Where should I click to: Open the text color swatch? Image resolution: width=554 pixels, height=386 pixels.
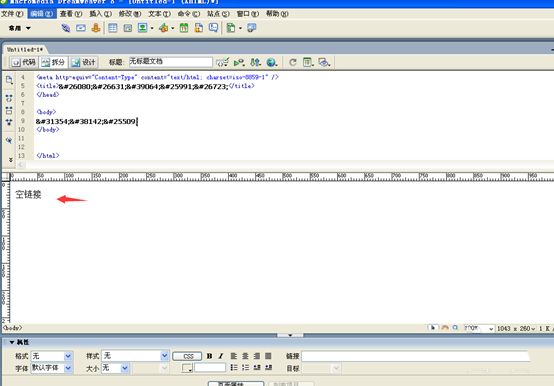click(x=187, y=368)
